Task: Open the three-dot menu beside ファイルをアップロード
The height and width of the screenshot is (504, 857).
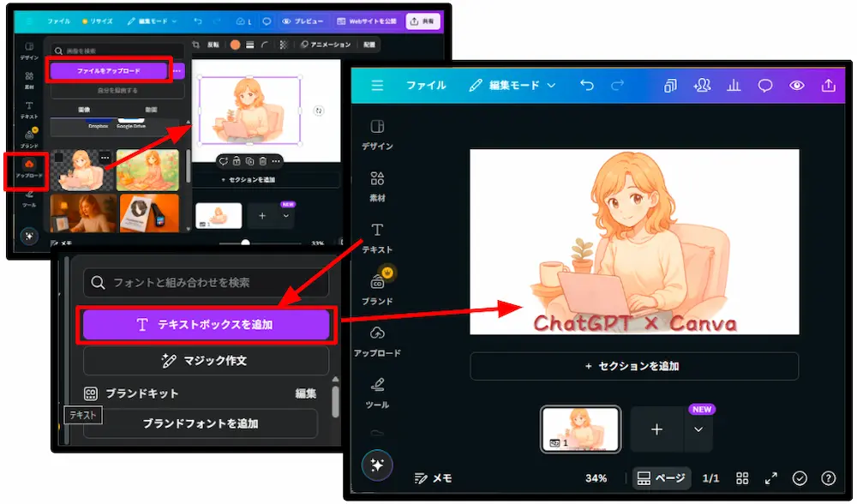Action: tap(177, 70)
